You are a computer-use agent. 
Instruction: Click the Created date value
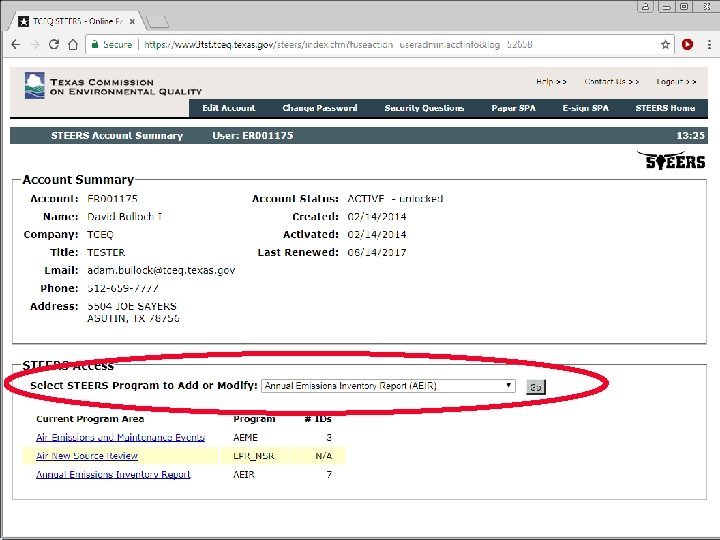tap(377, 217)
